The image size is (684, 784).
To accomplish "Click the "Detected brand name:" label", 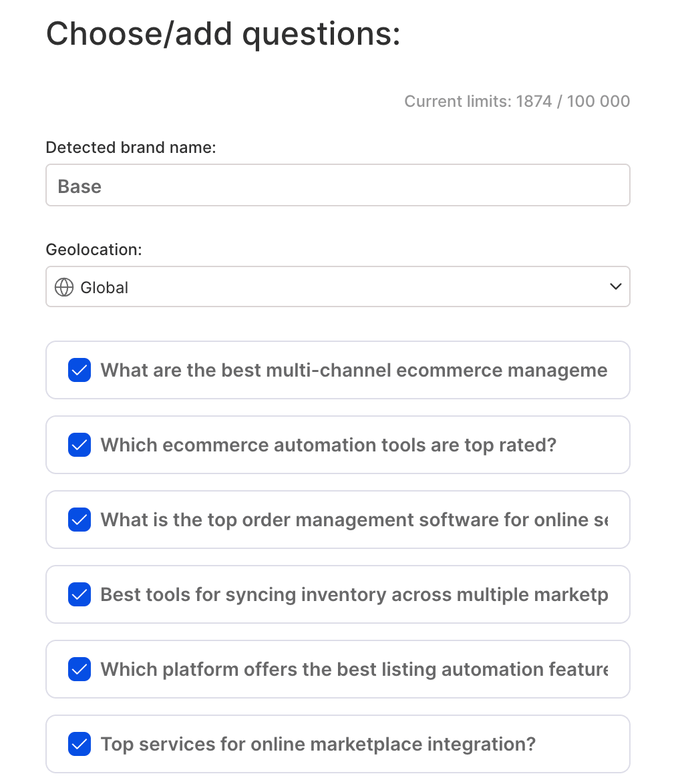I will point(131,147).
